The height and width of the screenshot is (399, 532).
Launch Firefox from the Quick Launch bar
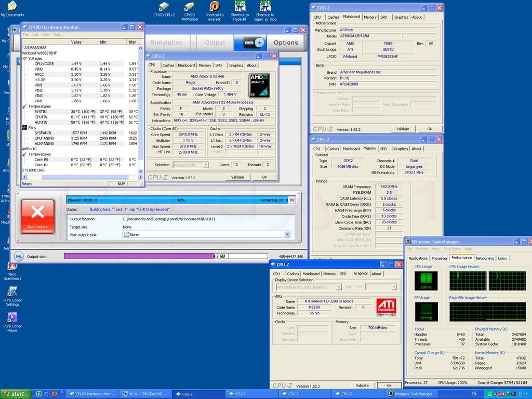[54, 394]
